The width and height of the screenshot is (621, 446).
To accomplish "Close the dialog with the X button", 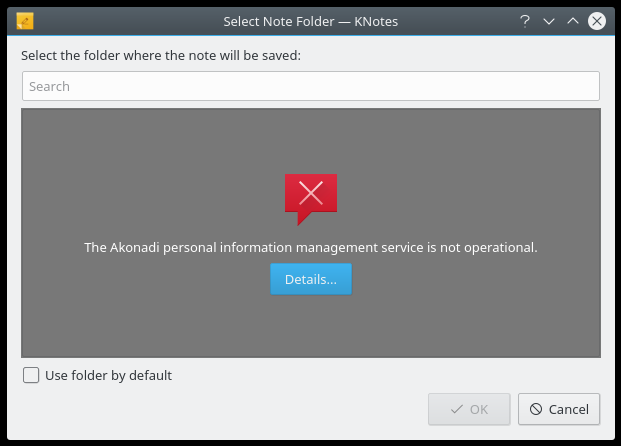I will tap(597, 20).
